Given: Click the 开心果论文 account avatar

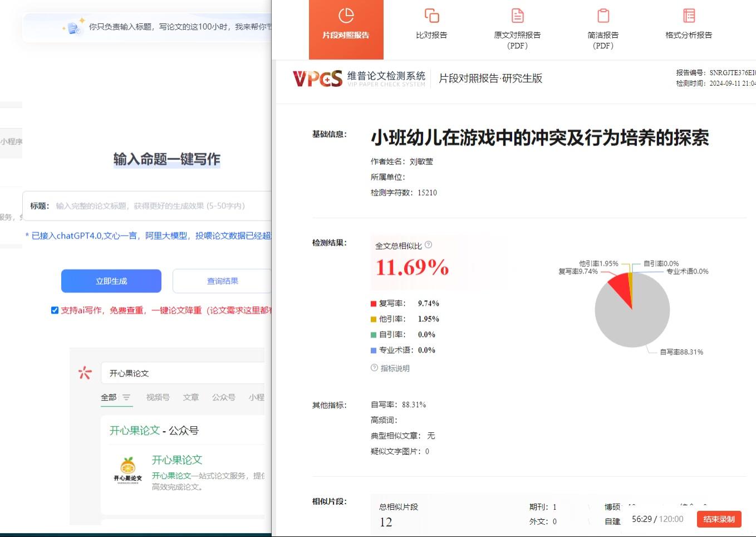Looking at the screenshot, I should click(x=128, y=469).
